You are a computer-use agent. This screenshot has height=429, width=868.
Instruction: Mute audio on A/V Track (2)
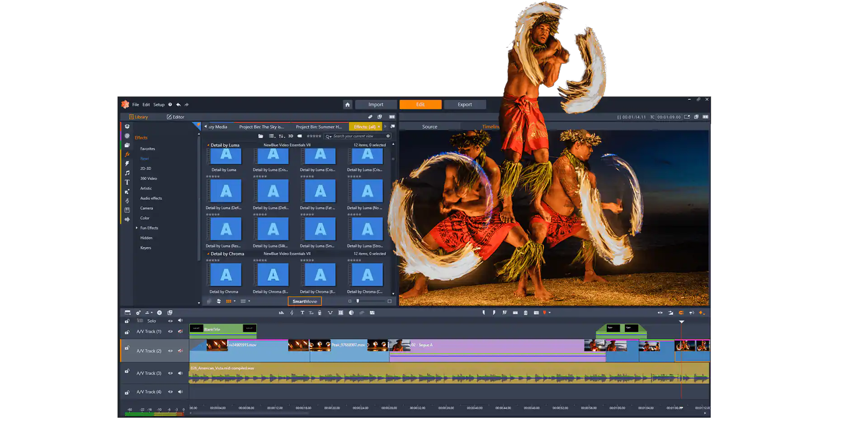pyautogui.click(x=180, y=350)
